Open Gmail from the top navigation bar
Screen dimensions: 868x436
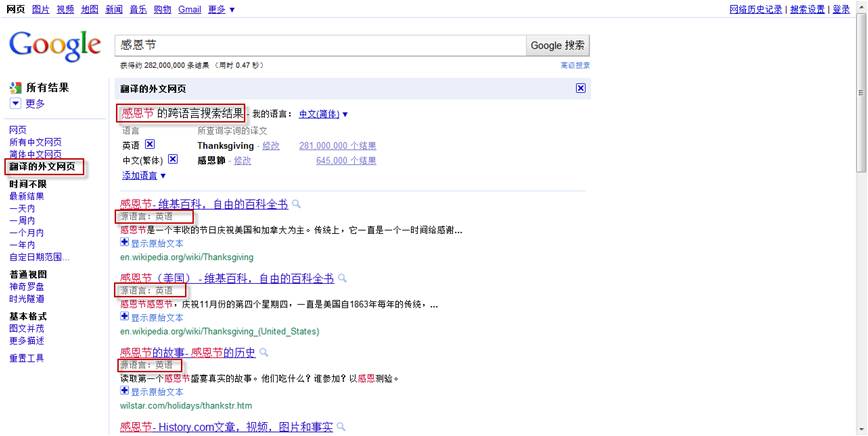[189, 9]
